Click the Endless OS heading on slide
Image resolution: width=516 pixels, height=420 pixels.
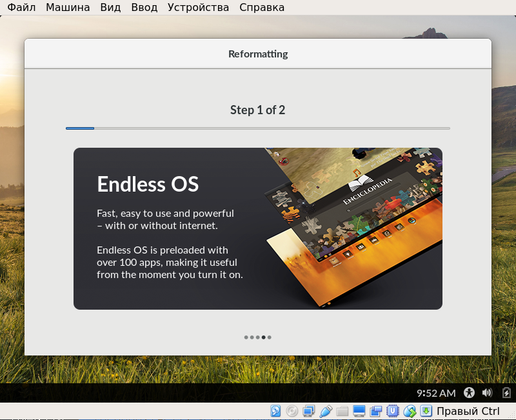(x=148, y=184)
